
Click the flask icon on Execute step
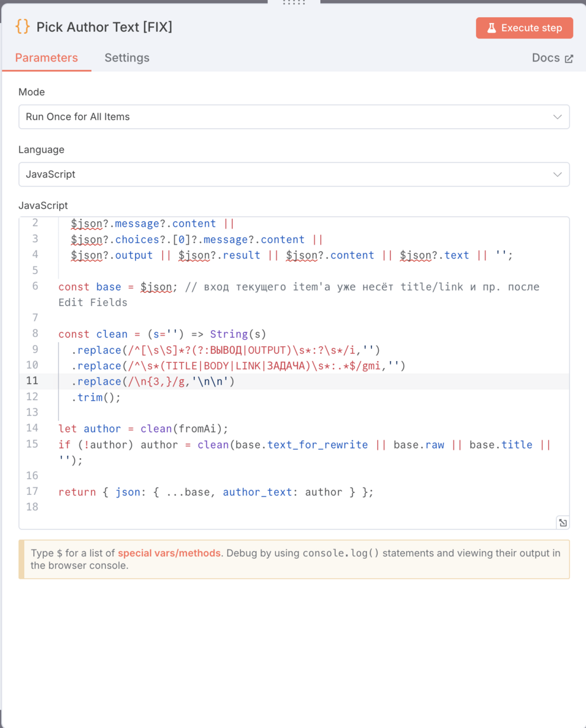pyautogui.click(x=491, y=28)
